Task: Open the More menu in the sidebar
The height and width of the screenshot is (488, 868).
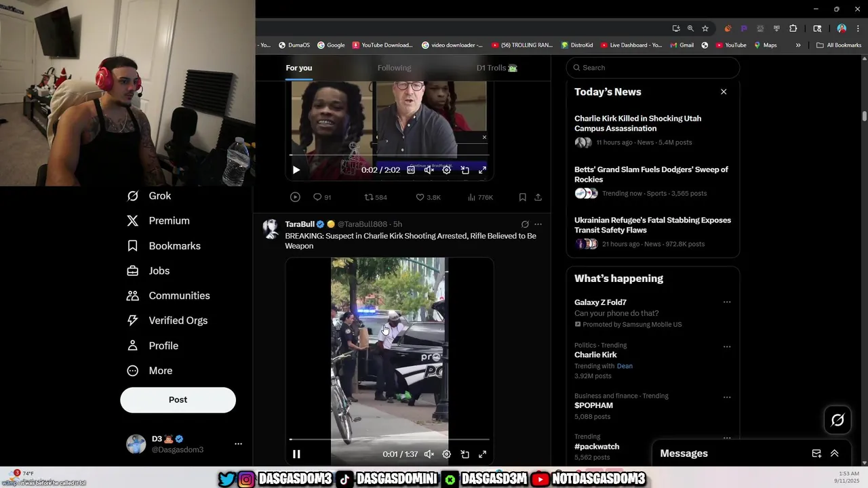Action: click(150, 371)
